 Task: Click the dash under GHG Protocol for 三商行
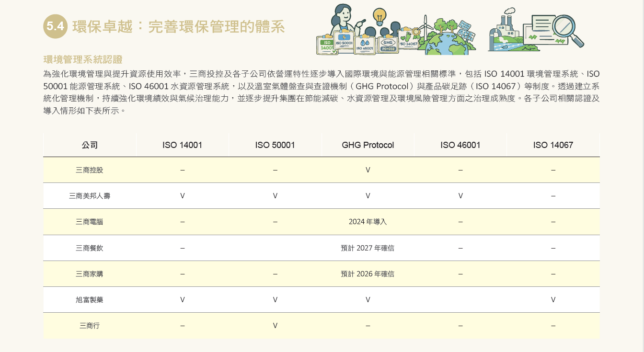coord(368,326)
